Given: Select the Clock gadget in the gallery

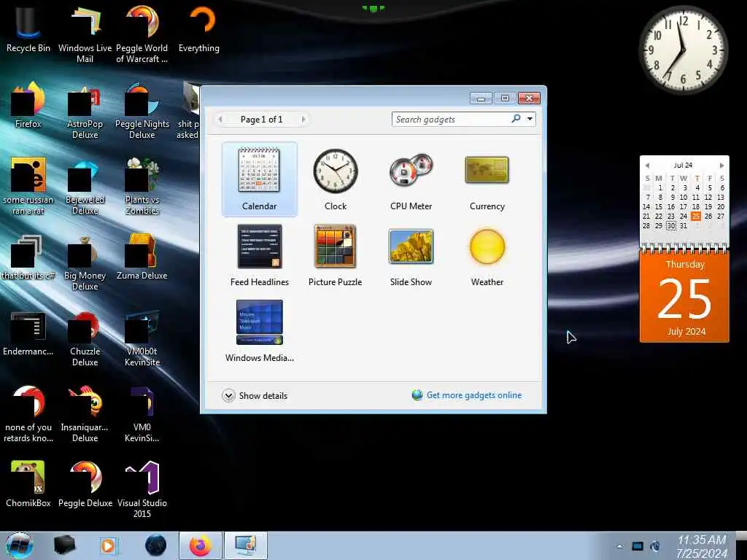Looking at the screenshot, I should [x=336, y=179].
